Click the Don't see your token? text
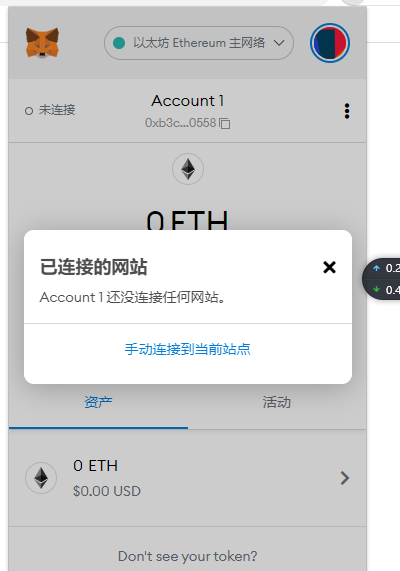 188,556
